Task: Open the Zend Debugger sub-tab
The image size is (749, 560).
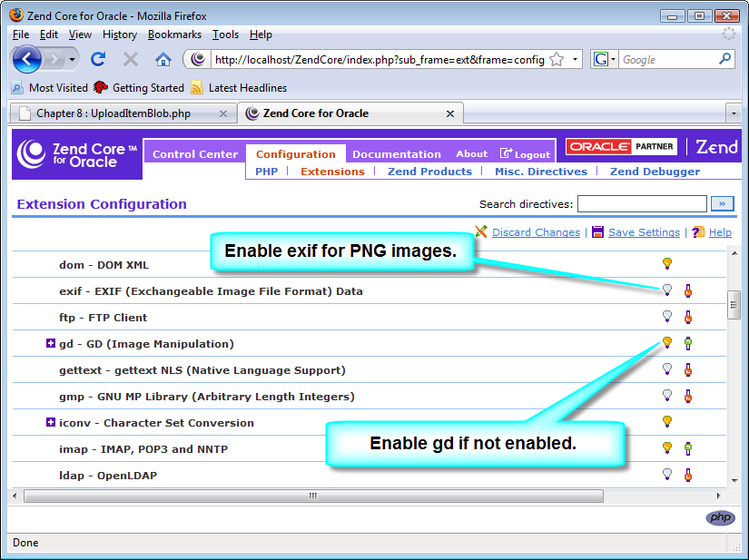Action: (x=655, y=172)
